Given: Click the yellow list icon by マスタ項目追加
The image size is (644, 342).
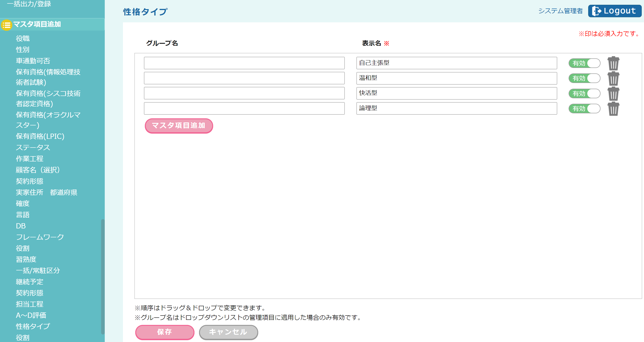Looking at the screenshot, I should click(x=7, y=25).
